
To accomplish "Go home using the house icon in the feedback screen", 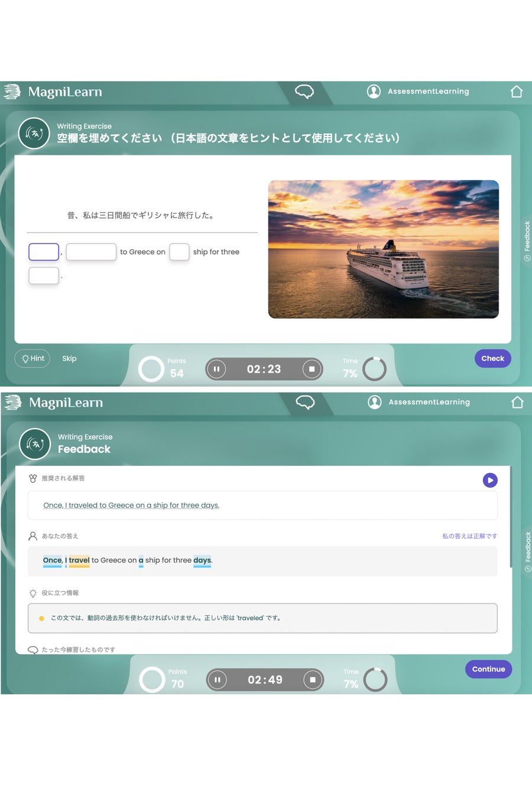I will pyautogui.click(x=517, y=402).
